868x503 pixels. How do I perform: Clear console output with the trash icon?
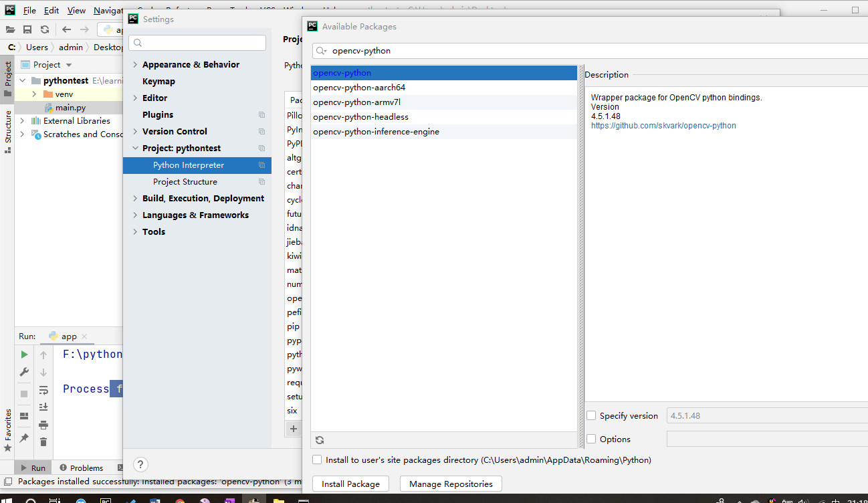[43, 441]
